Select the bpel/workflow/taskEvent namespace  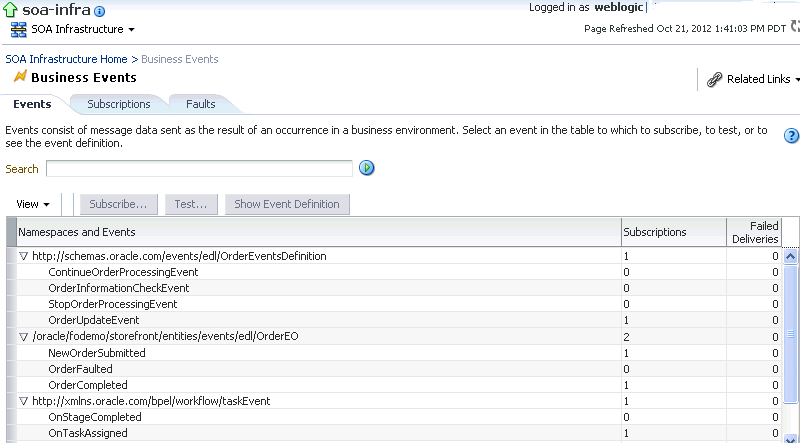(151, 401)
